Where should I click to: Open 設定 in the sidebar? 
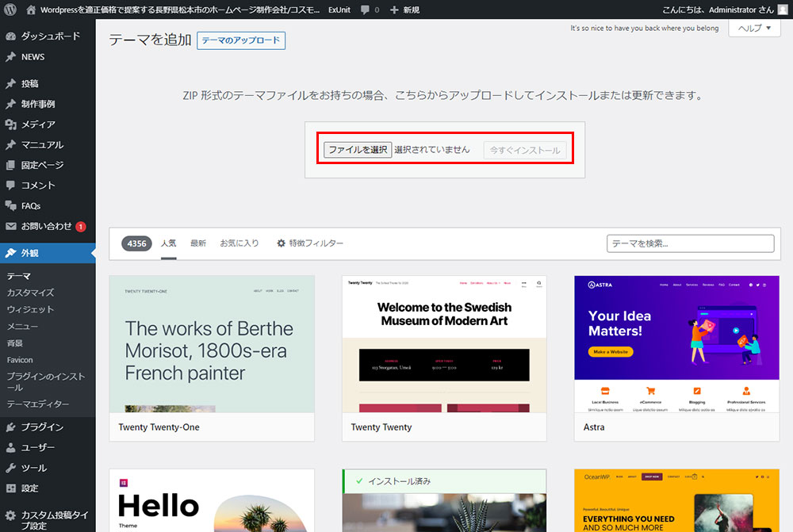point(29,488)
